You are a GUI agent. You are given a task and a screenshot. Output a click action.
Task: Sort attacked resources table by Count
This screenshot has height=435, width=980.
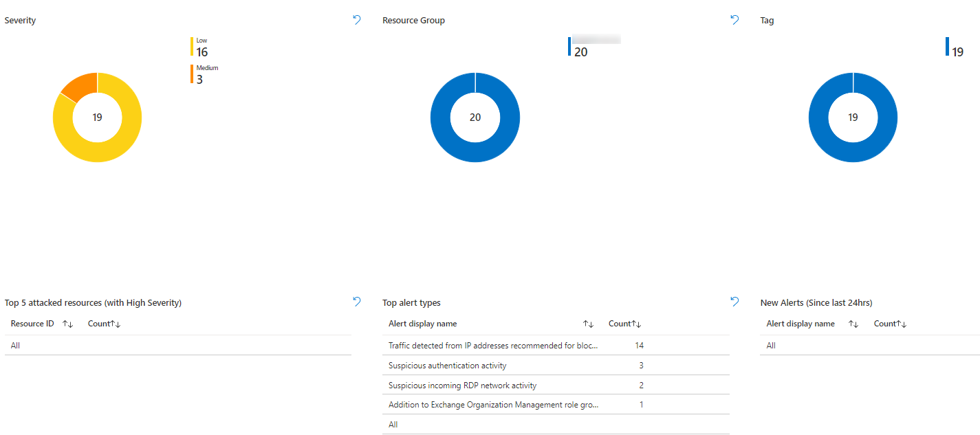[115, 324]
